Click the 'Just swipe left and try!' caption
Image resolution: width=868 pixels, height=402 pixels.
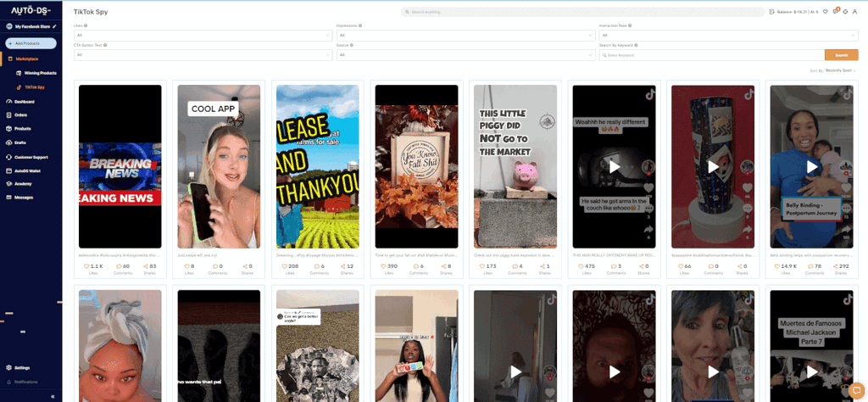(x=196, y=256)
